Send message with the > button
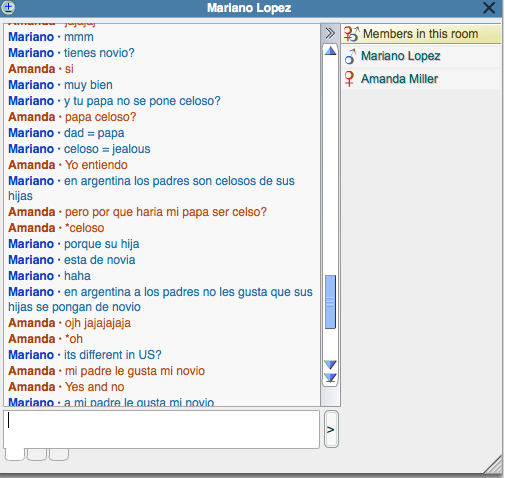Image resolution: width=505 pixels, height=478 pixels. [331, 429]
